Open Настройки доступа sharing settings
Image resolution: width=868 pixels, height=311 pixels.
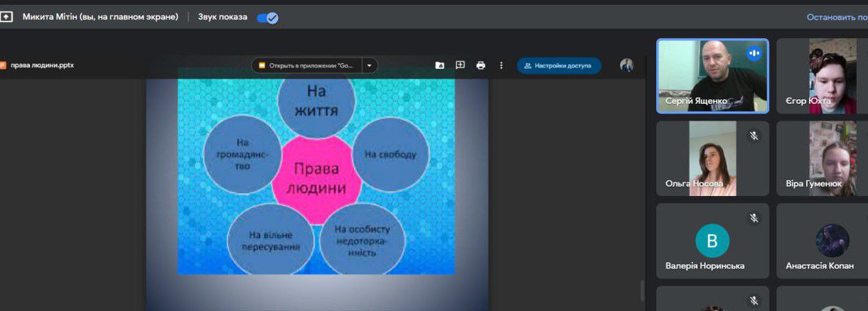[559, 65]
